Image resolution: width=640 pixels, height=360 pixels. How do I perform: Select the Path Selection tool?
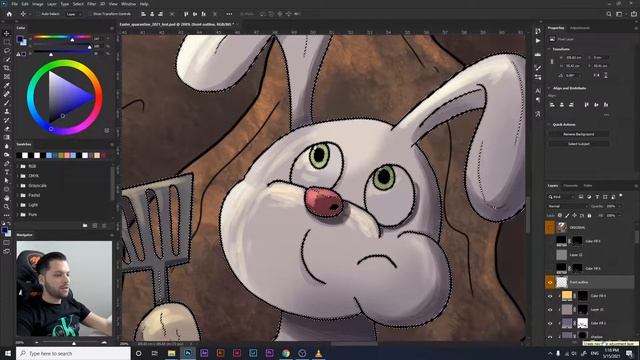[7, 180]
